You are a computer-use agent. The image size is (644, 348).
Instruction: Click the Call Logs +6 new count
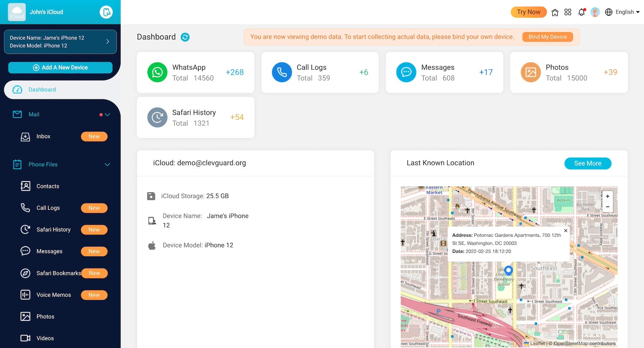(364, 72)
